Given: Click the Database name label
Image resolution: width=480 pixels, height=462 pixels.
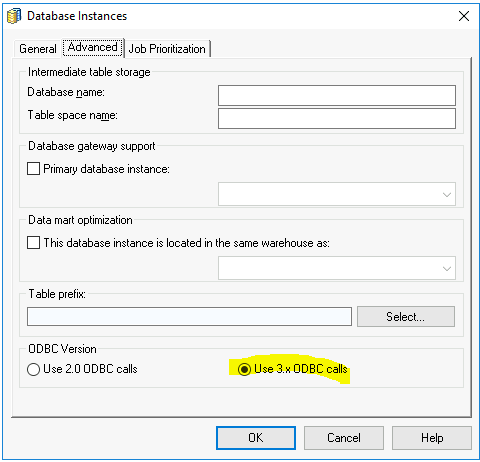Looking at the screenshot, I should [x=66, y=92].
